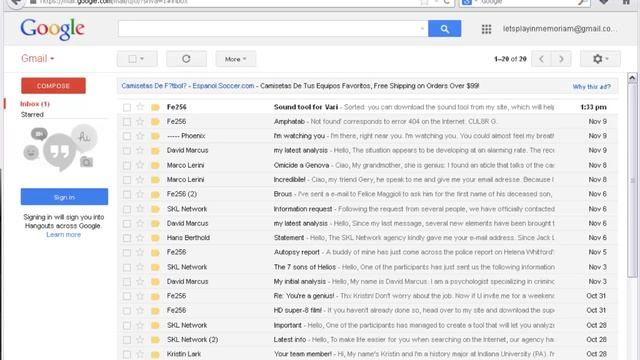The height and width of the screenshot is (360, 640).
Task: Open the Google apps grid
Action: point(486,29)
